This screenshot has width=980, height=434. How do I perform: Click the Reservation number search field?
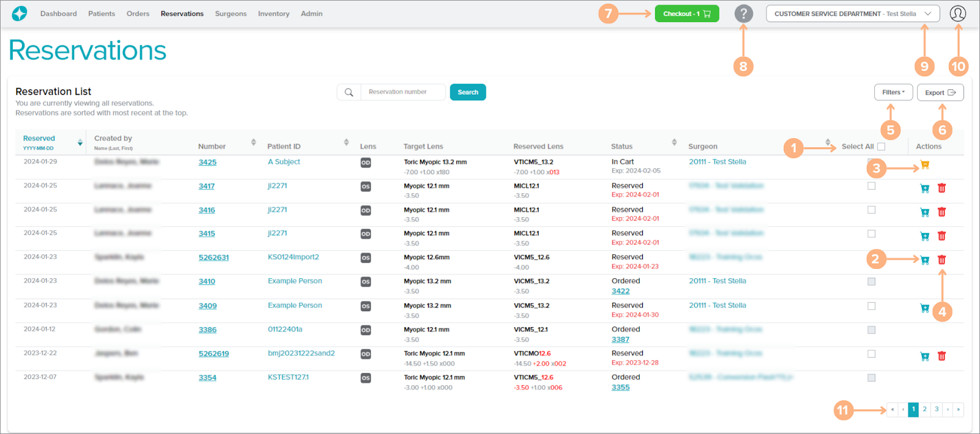403,92
